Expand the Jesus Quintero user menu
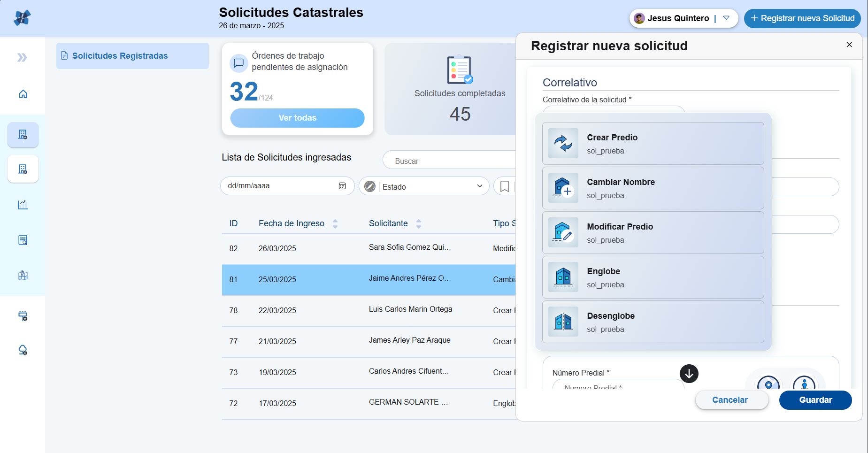Screen dimensions: 868x453 click(726, 18)
